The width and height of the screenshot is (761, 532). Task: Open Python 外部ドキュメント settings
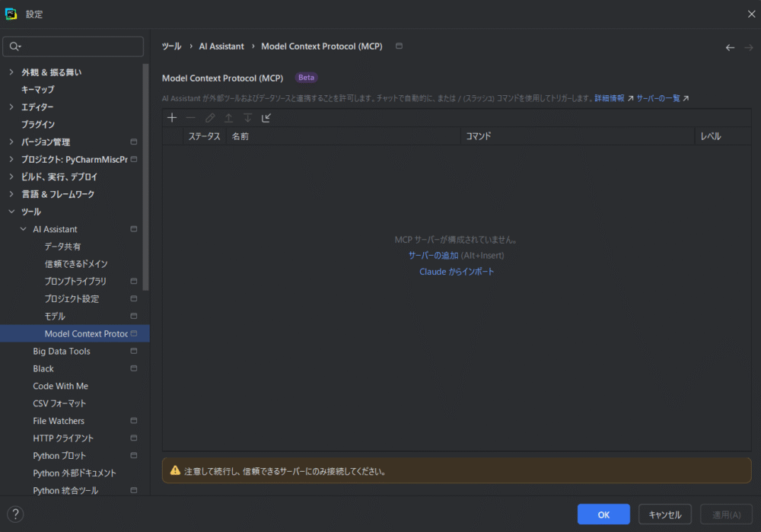pos(75,473)
